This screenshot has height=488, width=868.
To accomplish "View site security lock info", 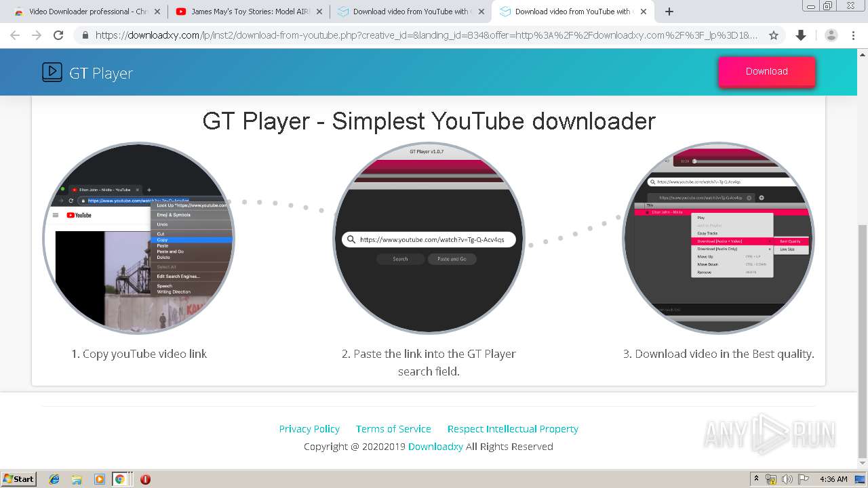I will point(85,35).
